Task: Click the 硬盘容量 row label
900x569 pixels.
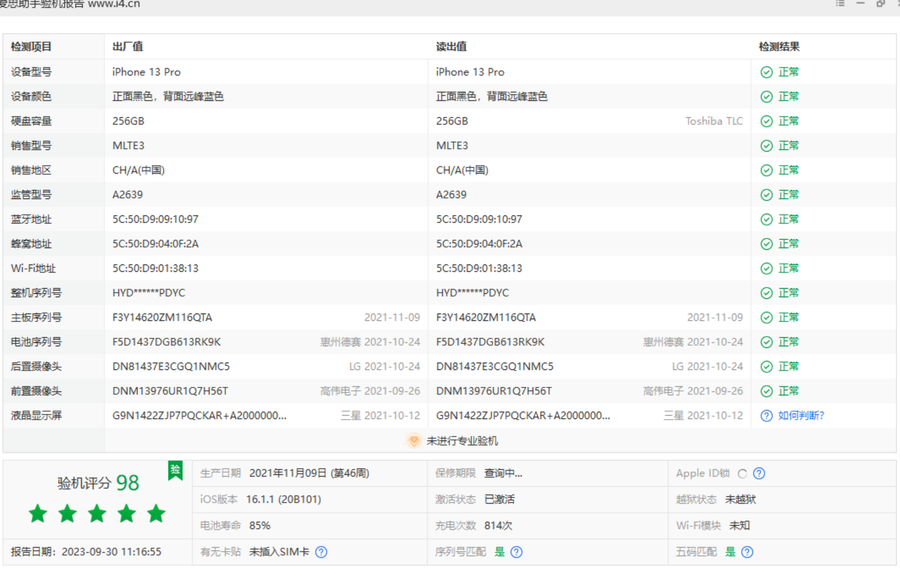Action: pyautogui.click(x=31, y=121)
